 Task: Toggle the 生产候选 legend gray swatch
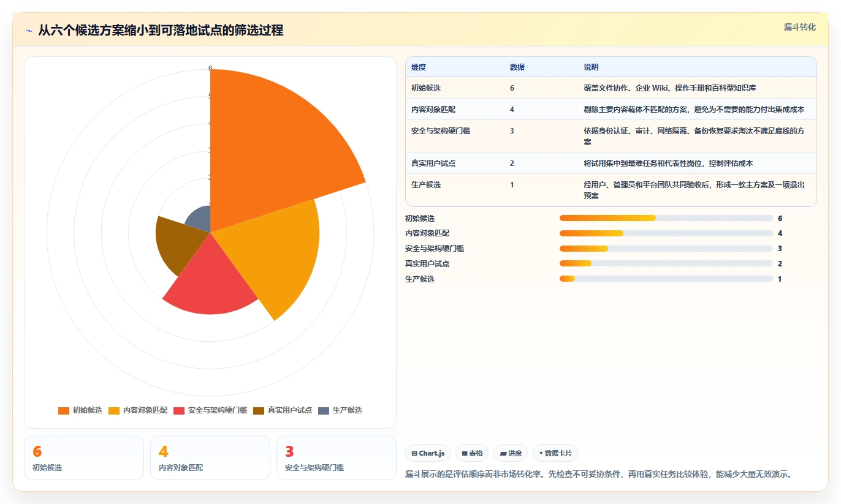pos(324,410)
